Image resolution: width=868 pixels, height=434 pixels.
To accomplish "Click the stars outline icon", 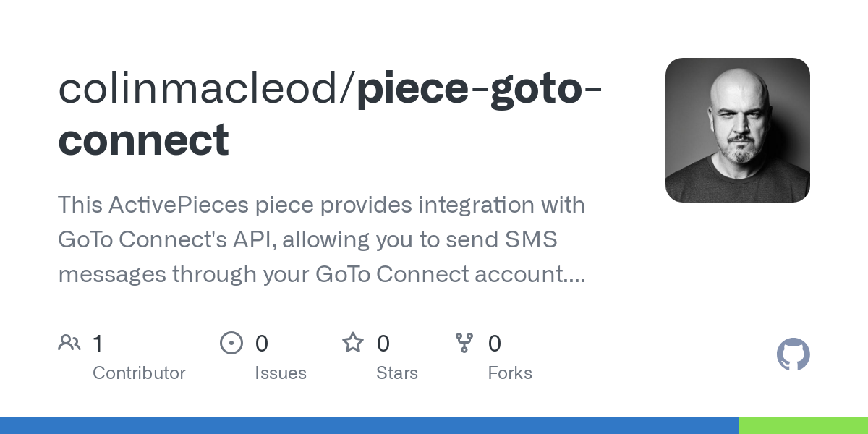I will [353, 342].
